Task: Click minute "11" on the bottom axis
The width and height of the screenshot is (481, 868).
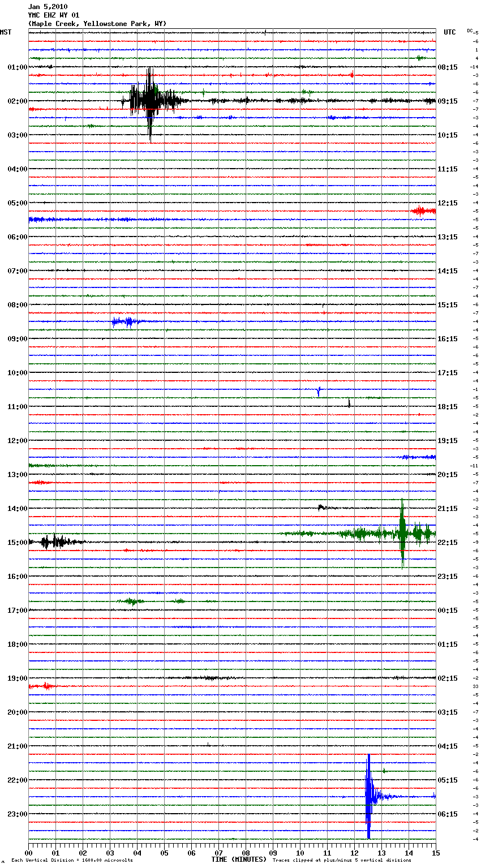Action: [327, 852]
